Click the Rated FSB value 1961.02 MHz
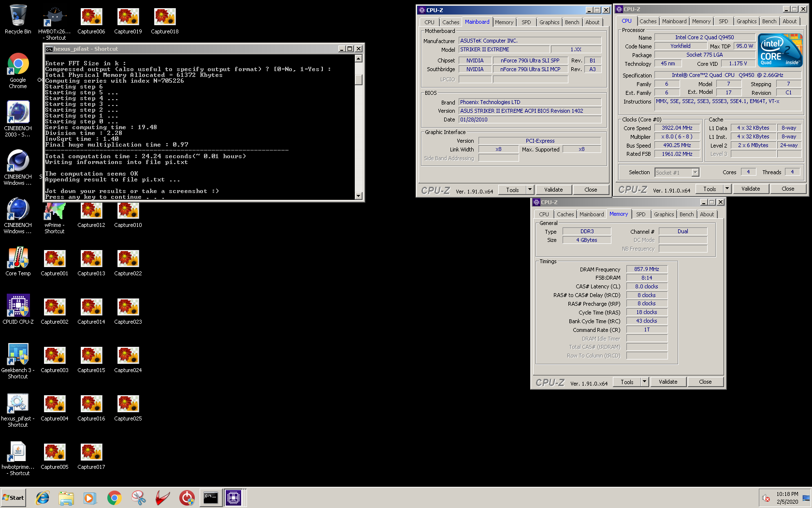The image size is (812, 508). 677,154
